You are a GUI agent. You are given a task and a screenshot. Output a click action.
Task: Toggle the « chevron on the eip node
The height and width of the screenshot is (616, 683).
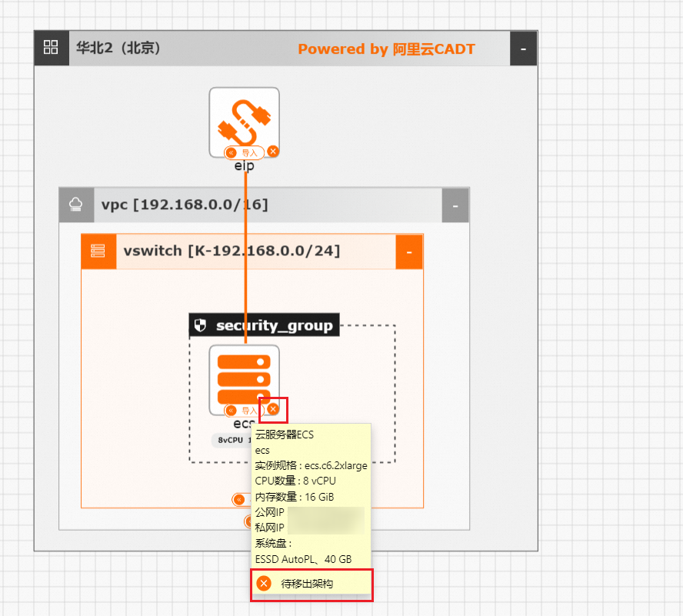click(230, 152)
